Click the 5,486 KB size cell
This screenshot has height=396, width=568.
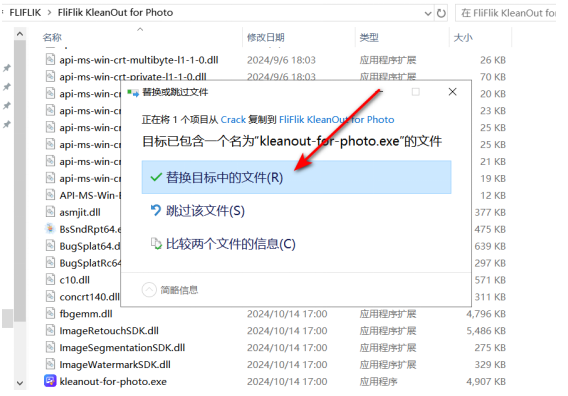coord(486,330)
